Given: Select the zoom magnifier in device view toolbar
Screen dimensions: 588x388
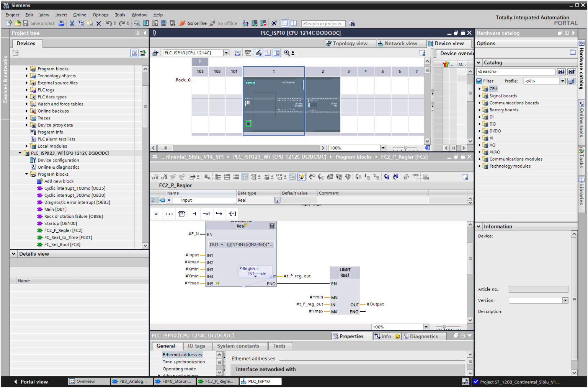Looking at the screenshot, I should (x=287, y=52).
